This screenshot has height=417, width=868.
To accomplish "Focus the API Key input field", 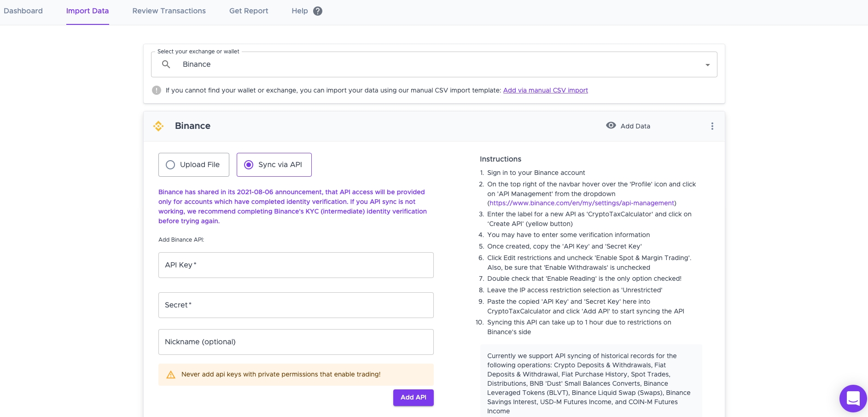I will pos(296,265).
